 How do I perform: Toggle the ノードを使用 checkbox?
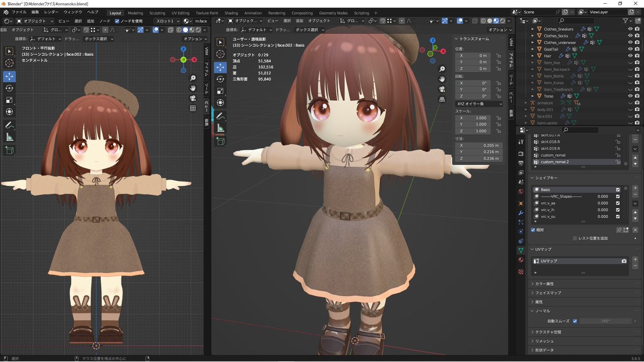pos(118,21)
